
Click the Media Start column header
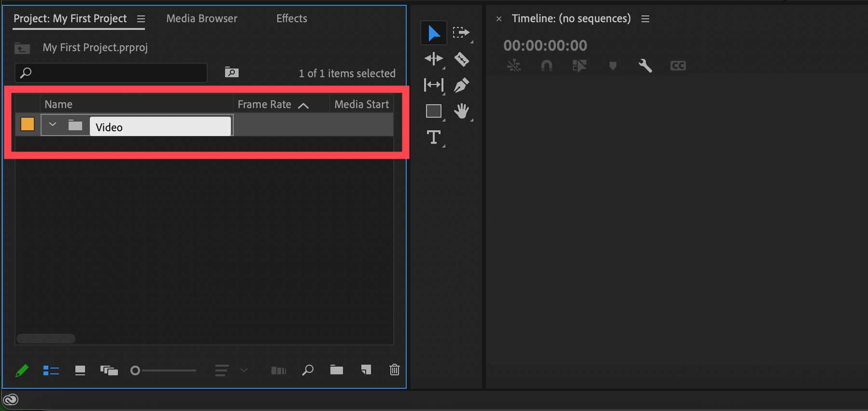(x=361, y=105)
